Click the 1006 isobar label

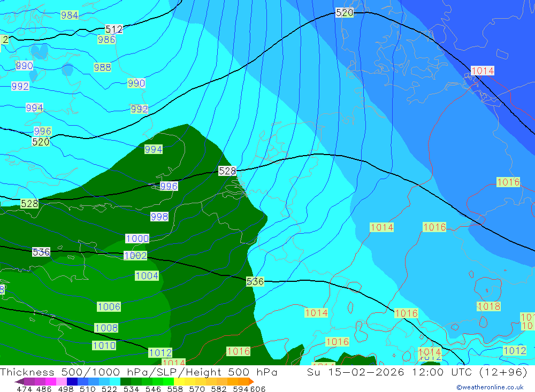[x=109, y=307]
